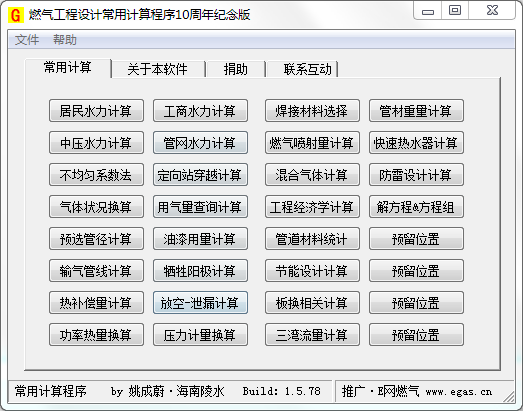Launch 压力计量换算
This screenshot has width=523, height=411.
pos(200,335)
